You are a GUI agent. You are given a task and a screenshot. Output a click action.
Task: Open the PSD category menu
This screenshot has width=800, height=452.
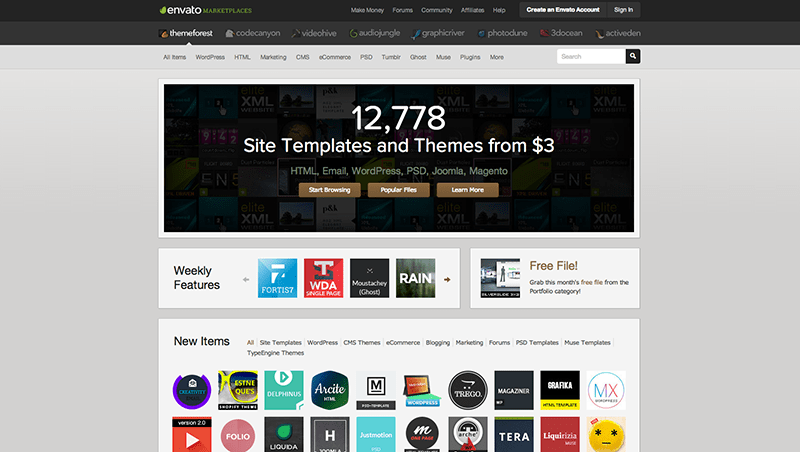(366, 57)
